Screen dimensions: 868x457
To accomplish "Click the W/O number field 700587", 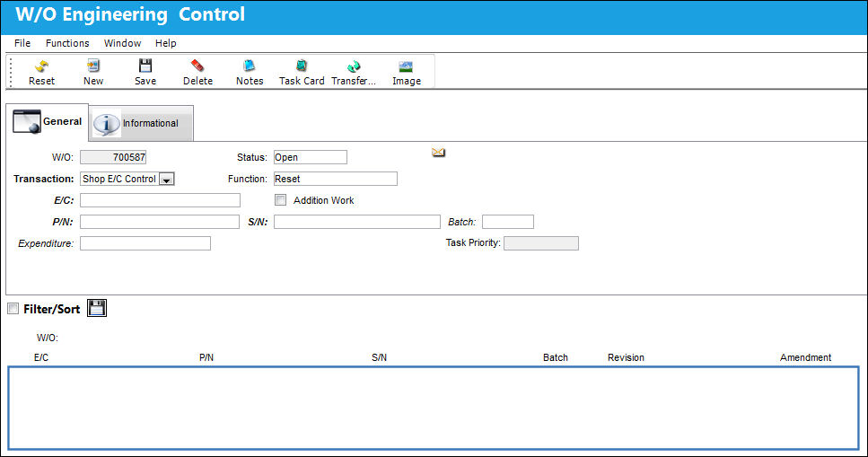I will [113, 157].
